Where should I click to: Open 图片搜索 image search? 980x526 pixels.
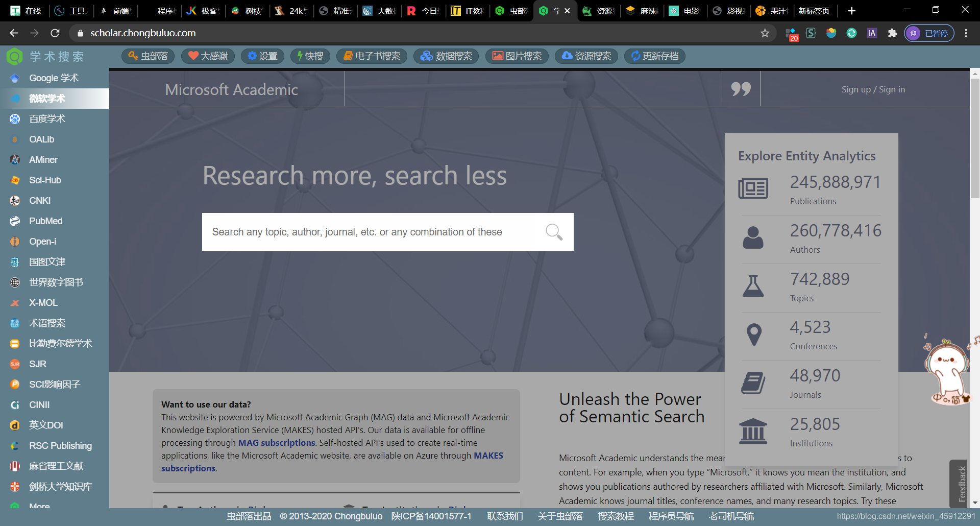click(x=517, y=56)
